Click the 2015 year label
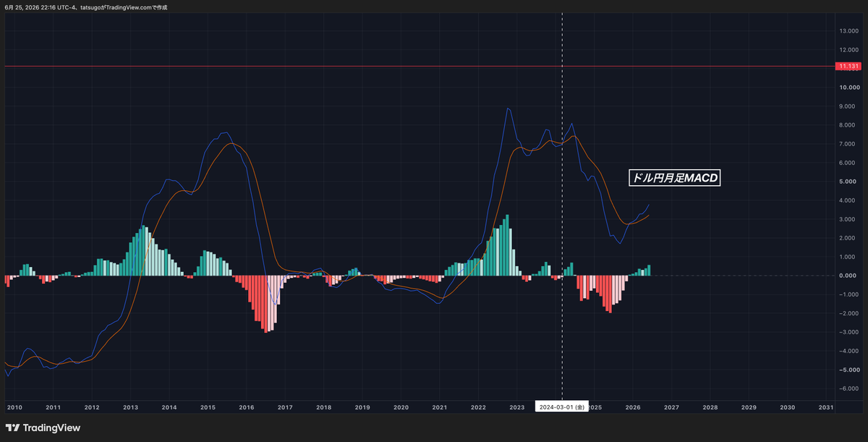This screenshot has width=868, height=442. (x=208, y=407)
